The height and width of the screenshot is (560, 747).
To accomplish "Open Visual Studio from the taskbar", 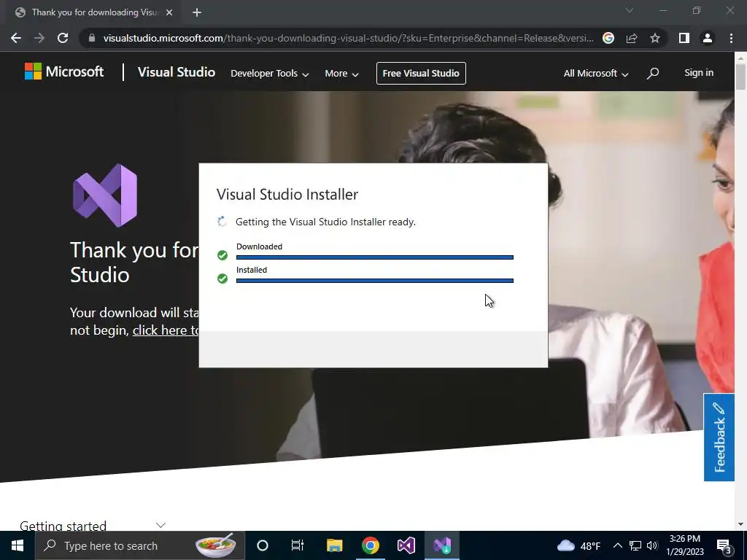I will pos(406,545).
